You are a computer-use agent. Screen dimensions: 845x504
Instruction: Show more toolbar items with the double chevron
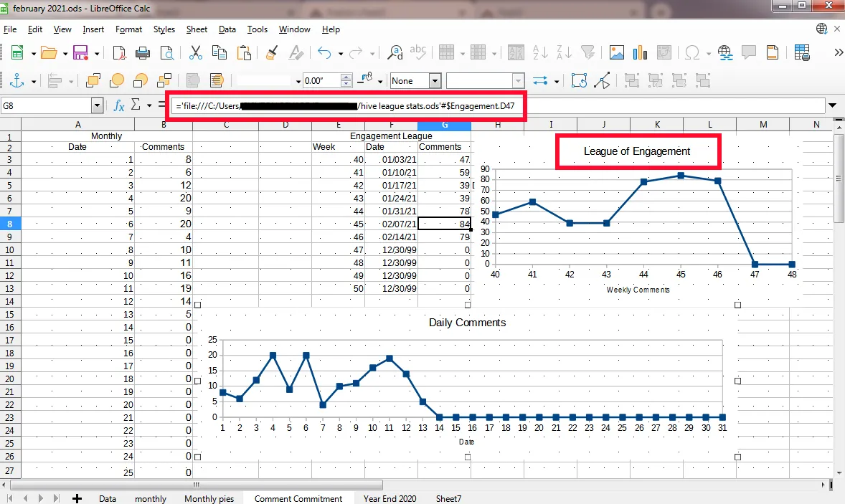coord(838,52)
